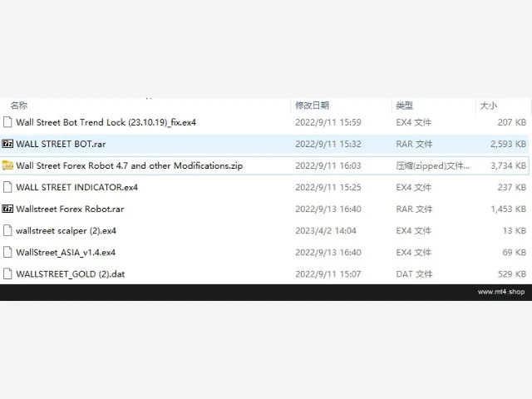This screenshot has width=532, height=399.
Task: Click the size value 207 KB
Action: point(512,122)
